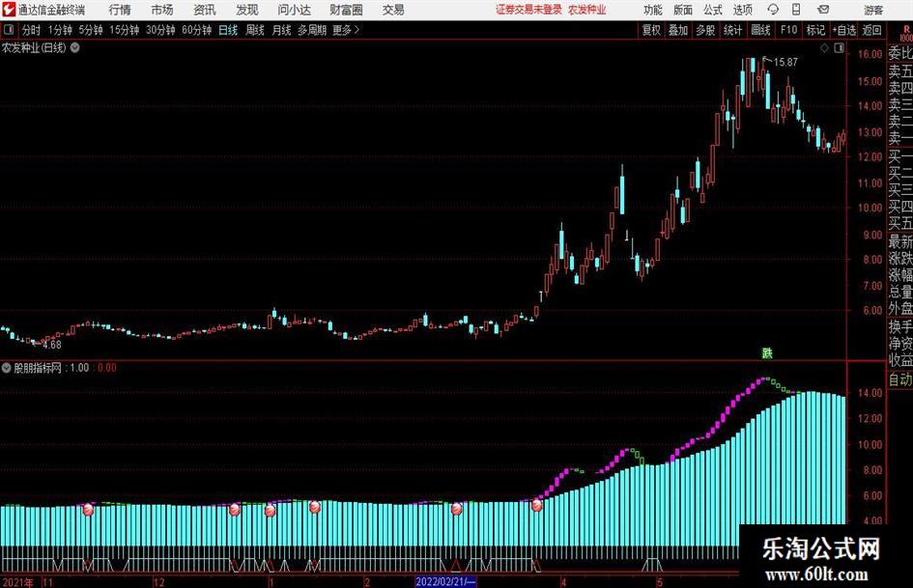Image resolution: width=913 pixels, height=588 pixels.
Task: Click the 4.68 low price label
Action: point(52,345)
